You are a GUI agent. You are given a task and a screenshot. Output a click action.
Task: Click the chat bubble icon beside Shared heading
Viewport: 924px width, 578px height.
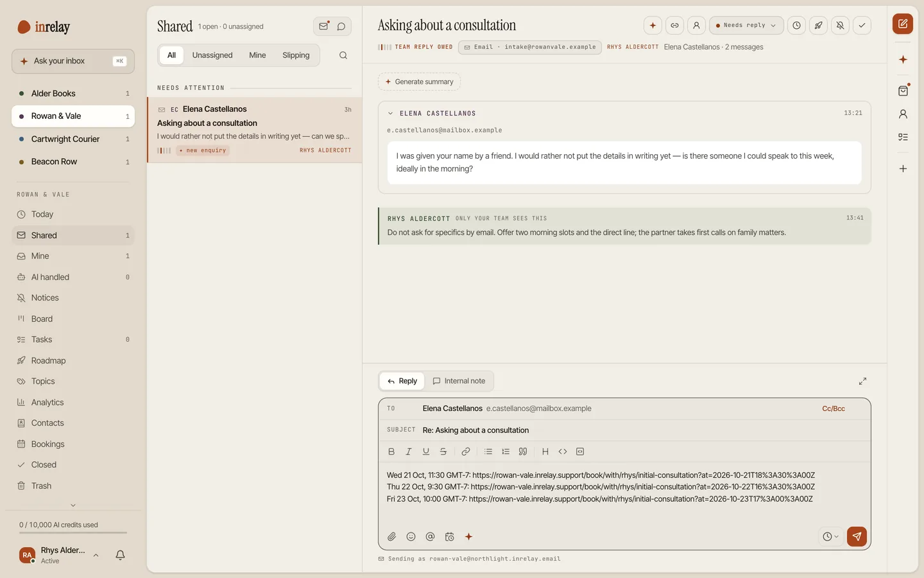point(341,26)
